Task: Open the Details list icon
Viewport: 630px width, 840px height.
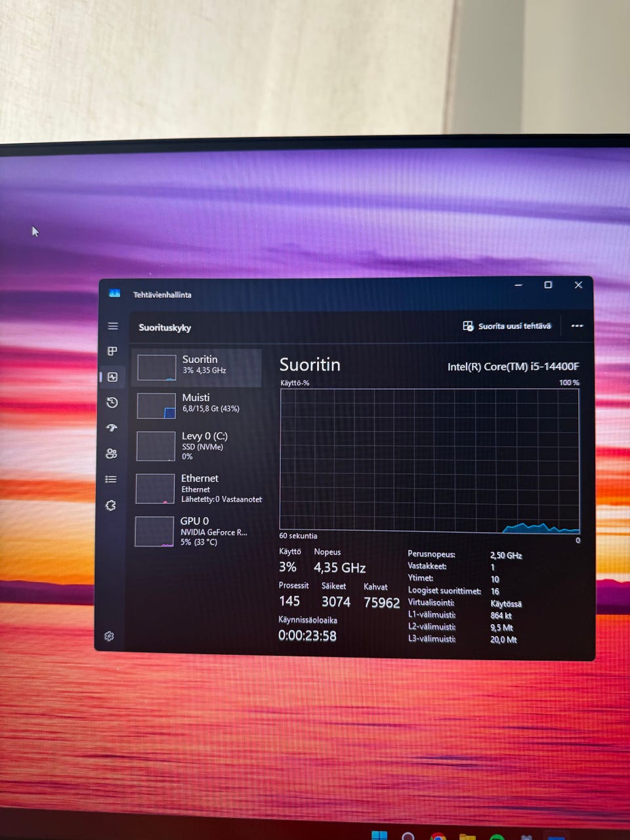Action: [x=111, y=480]
